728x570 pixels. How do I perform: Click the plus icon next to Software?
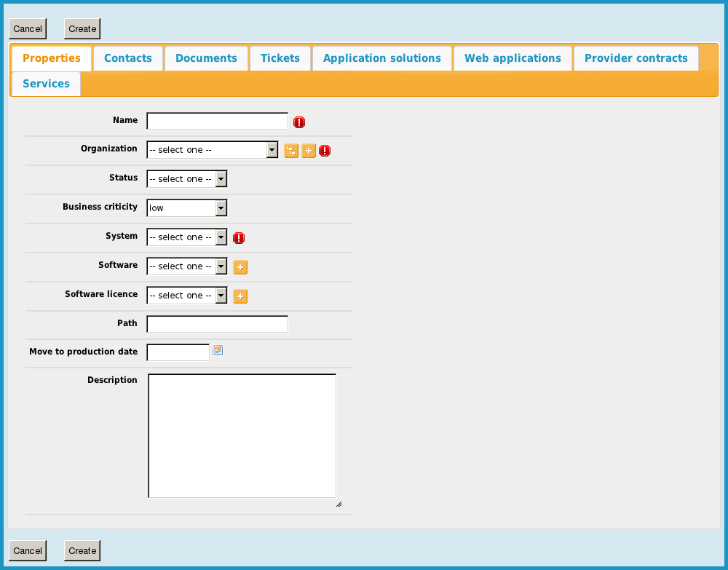pyautogui.click(x=240, y=267)
